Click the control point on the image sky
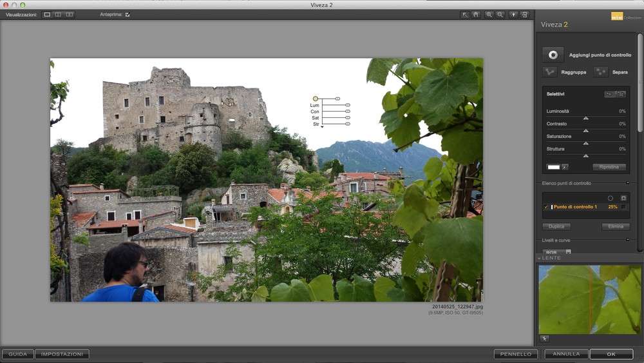Screen dimensions: 644x363 (316, 99)
